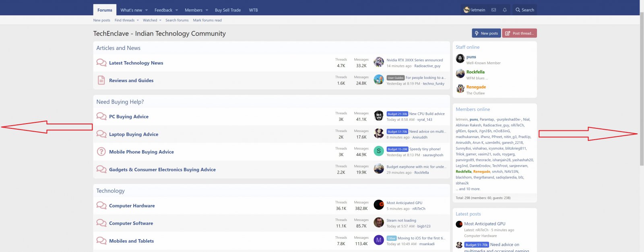Open the alerts bell icon
The image size is (644, 252).
click(x=505, y=10)
